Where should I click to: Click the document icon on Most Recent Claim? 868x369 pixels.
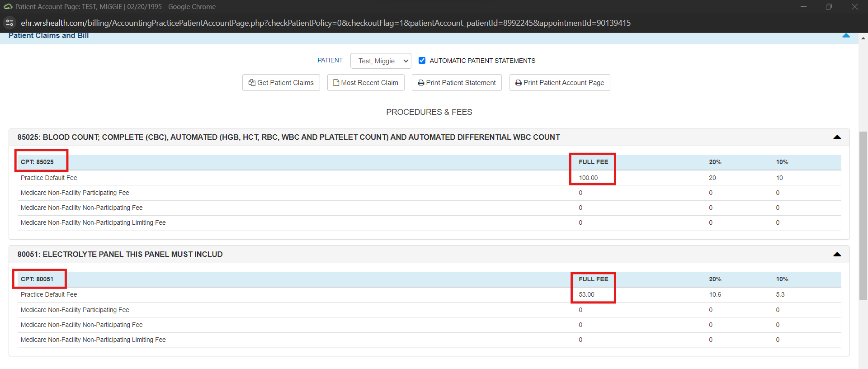[336, 83]
